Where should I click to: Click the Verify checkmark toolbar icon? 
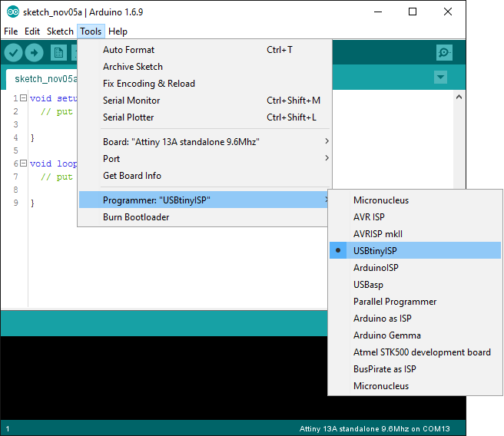click(x=13, y=52)
